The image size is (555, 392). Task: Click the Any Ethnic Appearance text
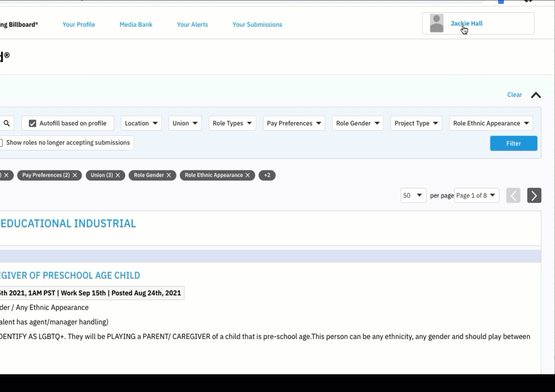[52, 308]
